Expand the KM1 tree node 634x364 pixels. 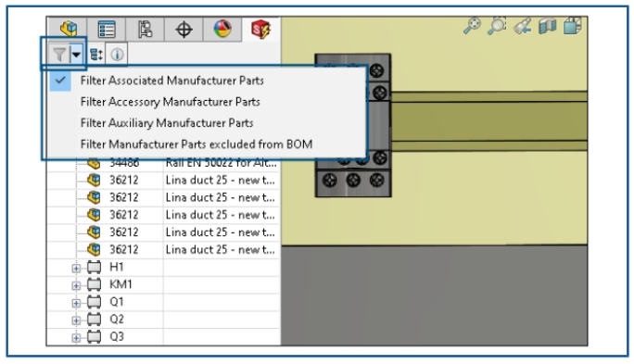[x=76, y=285]
